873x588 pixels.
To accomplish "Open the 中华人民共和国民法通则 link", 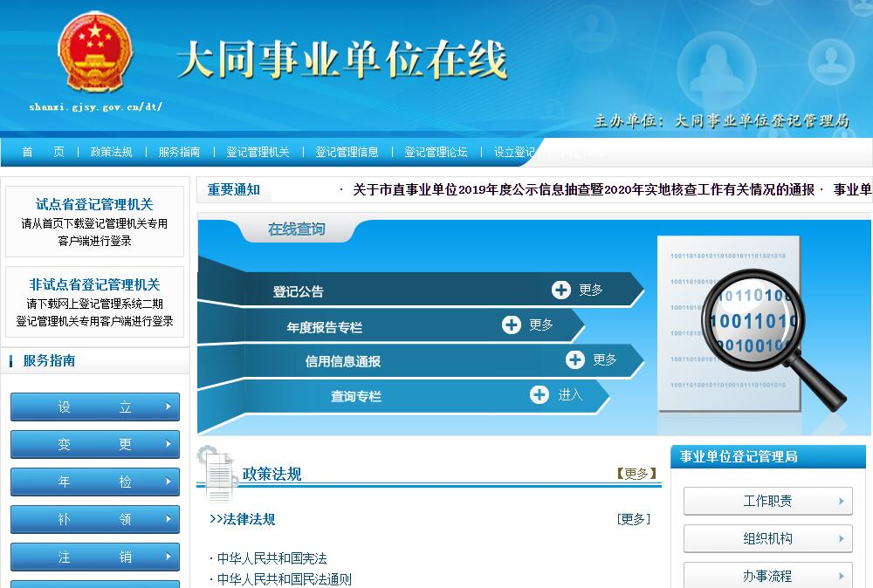I will (x=285, y=579).
